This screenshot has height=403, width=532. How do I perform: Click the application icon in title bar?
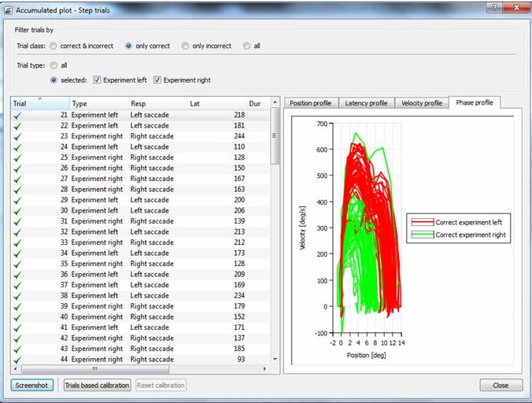click(8, 10)
